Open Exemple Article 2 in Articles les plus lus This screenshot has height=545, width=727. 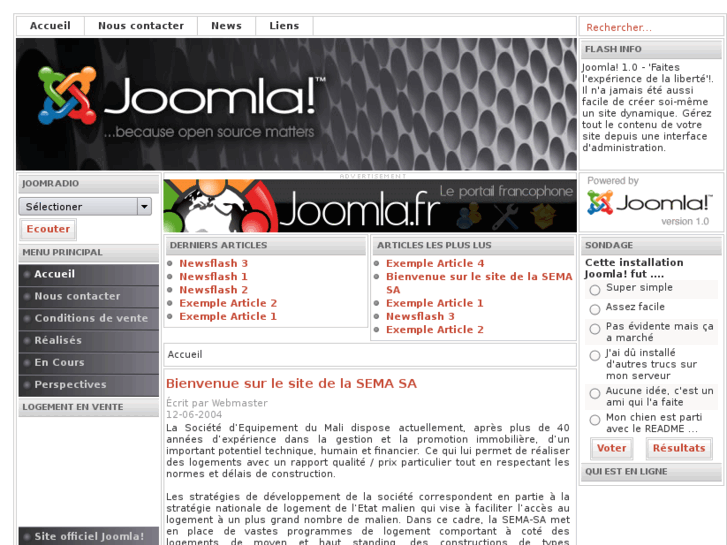click(x=435, y=330)
